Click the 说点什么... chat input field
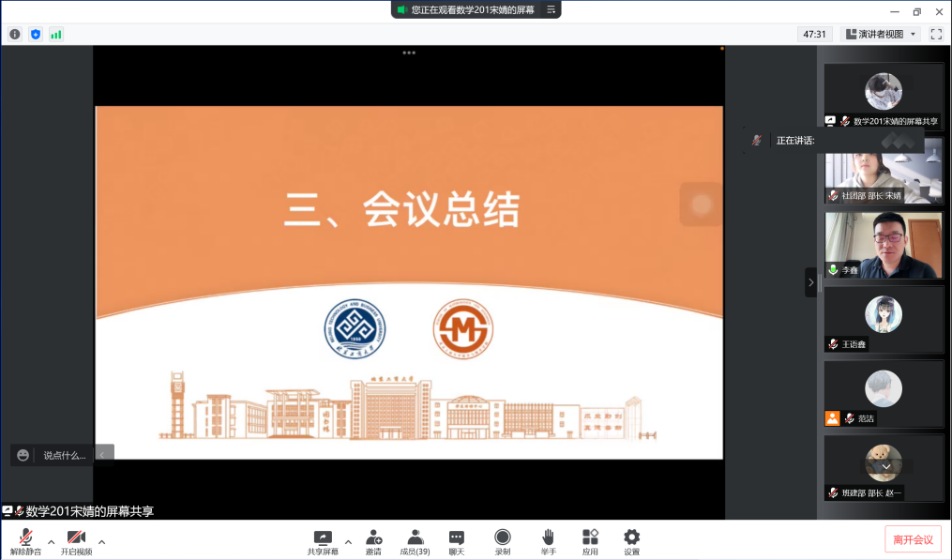The height and width of the screenshot is (560, 952). pos(65,455)
